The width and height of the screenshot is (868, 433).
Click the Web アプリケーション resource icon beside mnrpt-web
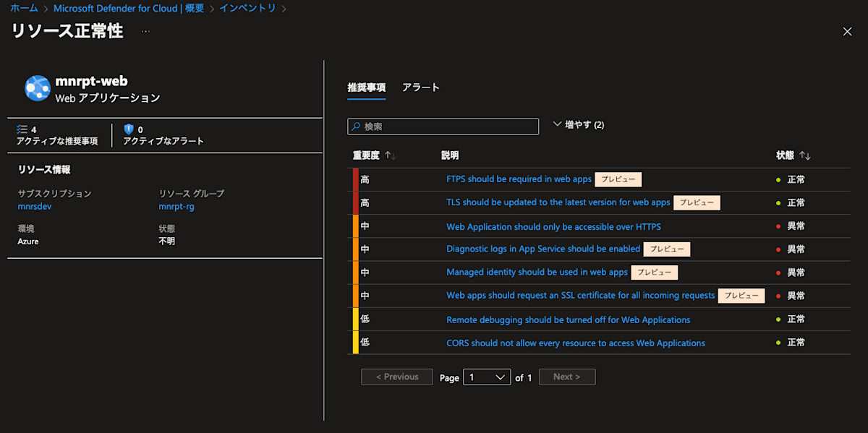click(x=38, y=85)
